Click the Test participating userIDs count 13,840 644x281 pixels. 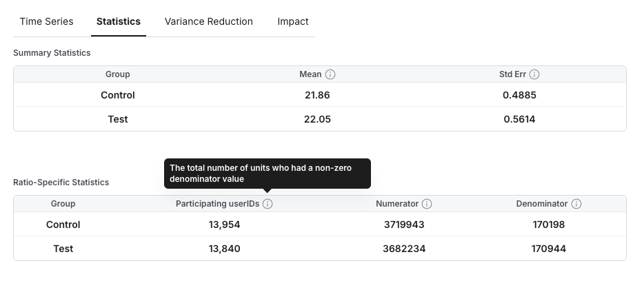(225, 249)
